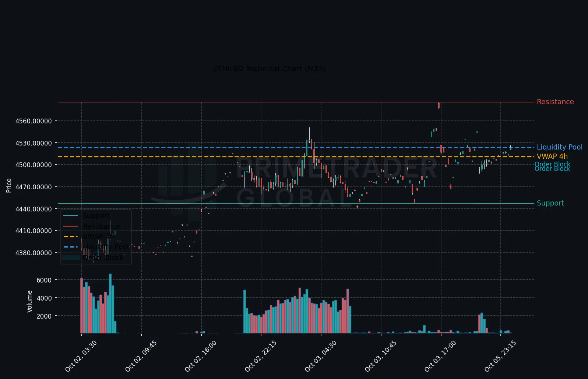Select the Support entry text in the legend
This screenshot has width=588, height=379.
(x=96, y=216)
